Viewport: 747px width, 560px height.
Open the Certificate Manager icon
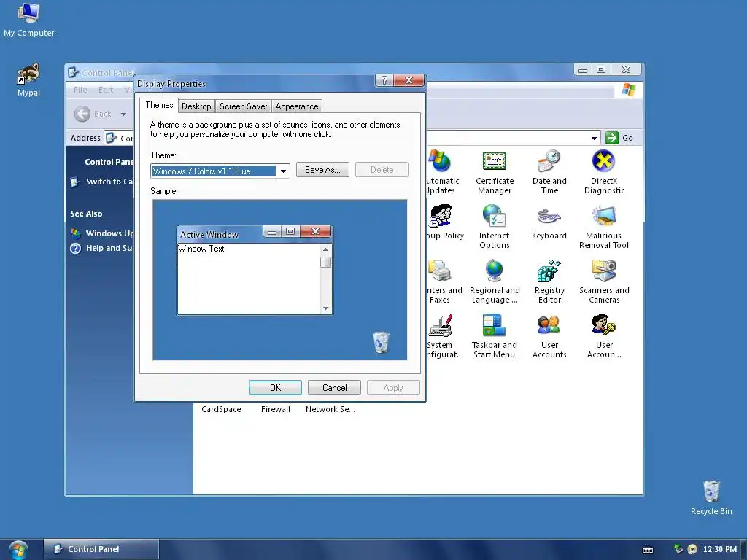pyautogui.click(x=495, y=172)
